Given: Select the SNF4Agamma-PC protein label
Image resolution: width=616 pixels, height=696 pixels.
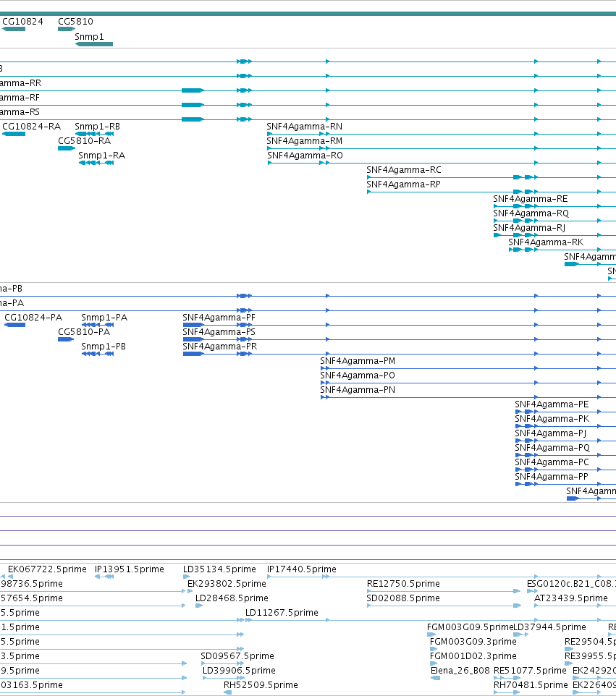Looking at the screenshot, I should click(x=552, y=462).
